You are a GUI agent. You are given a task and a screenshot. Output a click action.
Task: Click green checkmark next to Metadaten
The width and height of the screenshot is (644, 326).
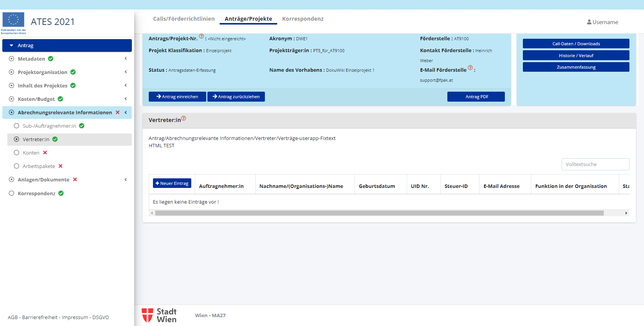(x=51, y=59)
